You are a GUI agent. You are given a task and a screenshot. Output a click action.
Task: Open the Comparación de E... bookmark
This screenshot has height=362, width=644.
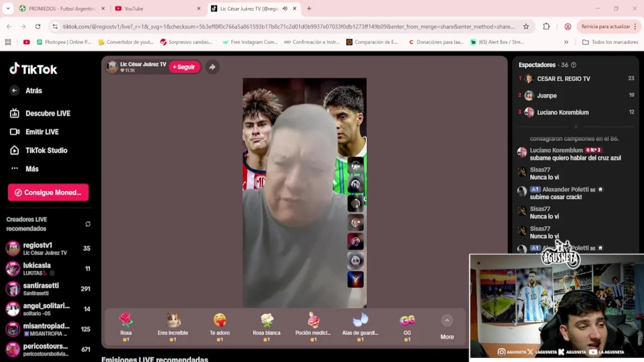tap(372, 42)
